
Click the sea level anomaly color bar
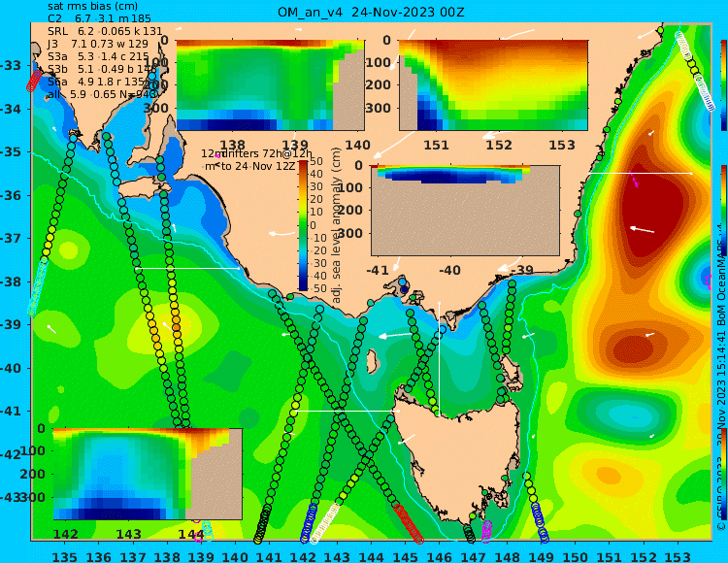coord(303,225)
